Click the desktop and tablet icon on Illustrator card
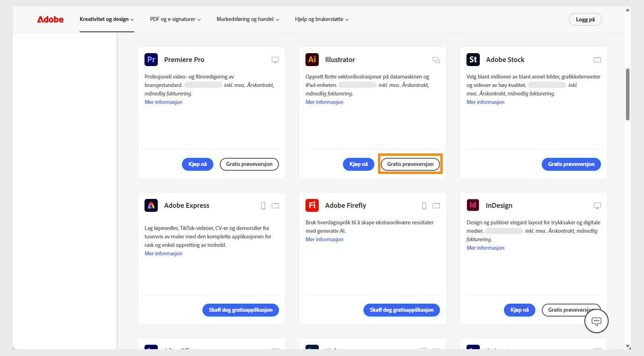The image size is (644, 356). (436, 60)
